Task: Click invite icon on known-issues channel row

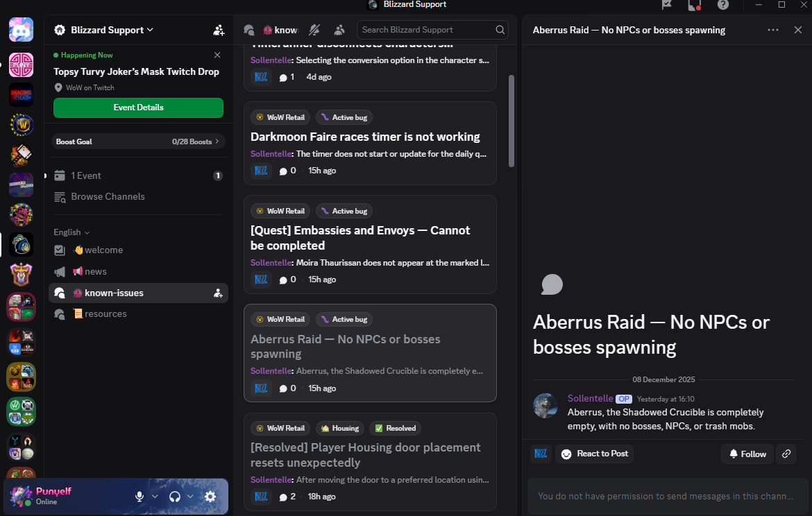Action: 218,293
